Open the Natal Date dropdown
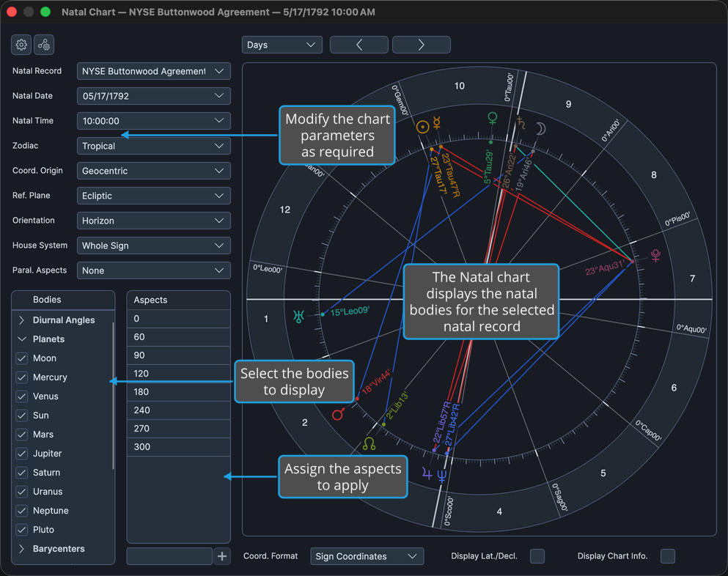 (x=154, y=96)
